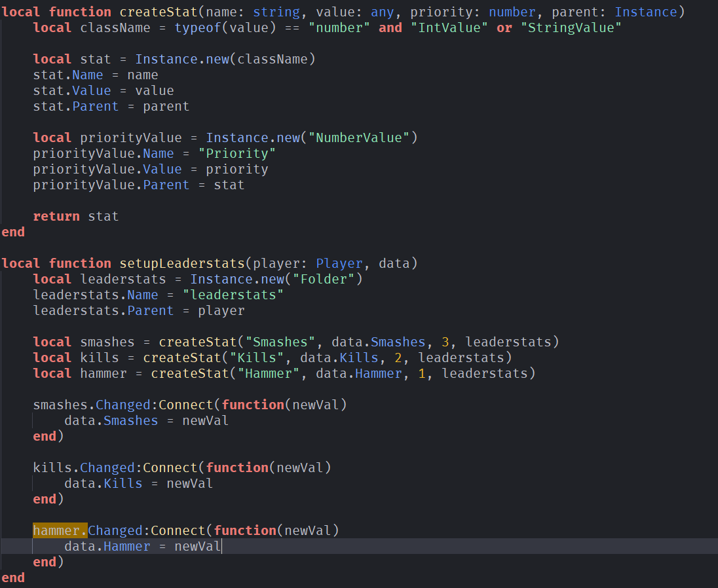The width and height of the screenshot is (718, 588).
Task: Click the "Priority" string literal
Action: click(236, 153)
